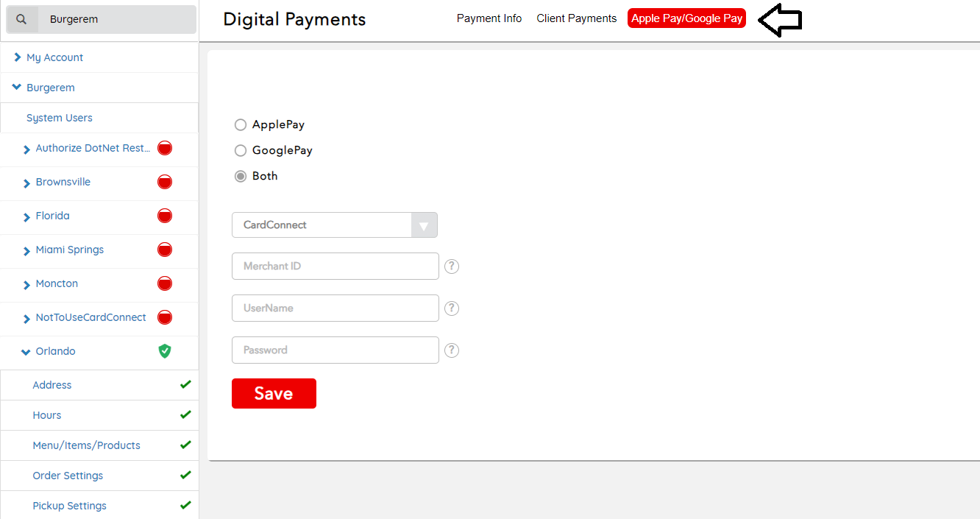Click the red status icon beside Florida
980x519 pixels.
165,216
